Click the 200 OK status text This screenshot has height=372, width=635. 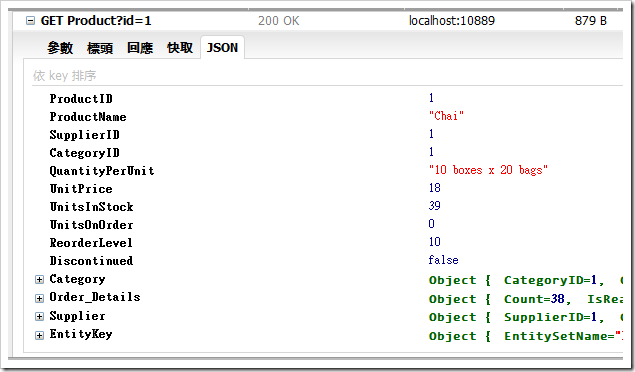coord(279,21)
